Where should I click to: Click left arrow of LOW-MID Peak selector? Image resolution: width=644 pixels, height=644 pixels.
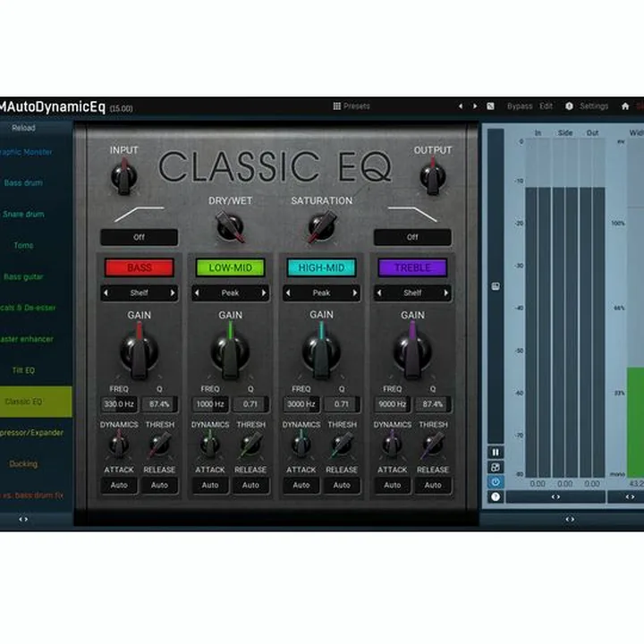pos(197,292)
